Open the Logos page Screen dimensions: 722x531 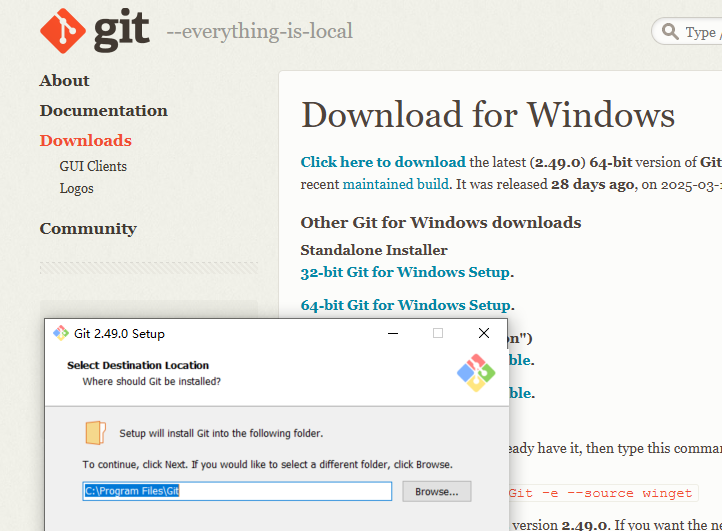tap(76, 188)
